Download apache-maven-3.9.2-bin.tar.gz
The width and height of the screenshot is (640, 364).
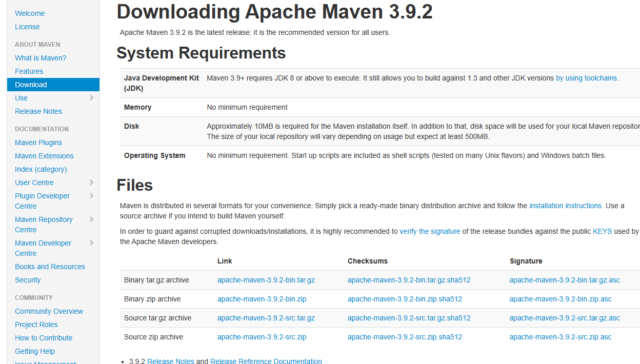click(266, 280)
